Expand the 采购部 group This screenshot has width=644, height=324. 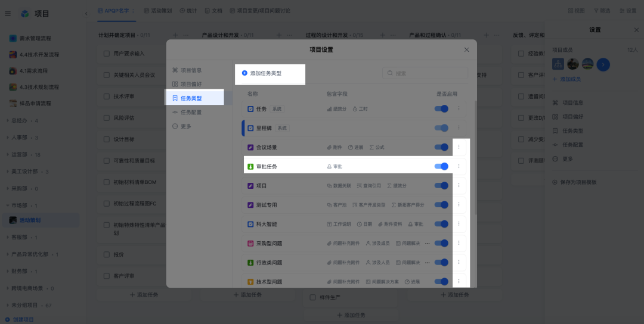(7, 189)
